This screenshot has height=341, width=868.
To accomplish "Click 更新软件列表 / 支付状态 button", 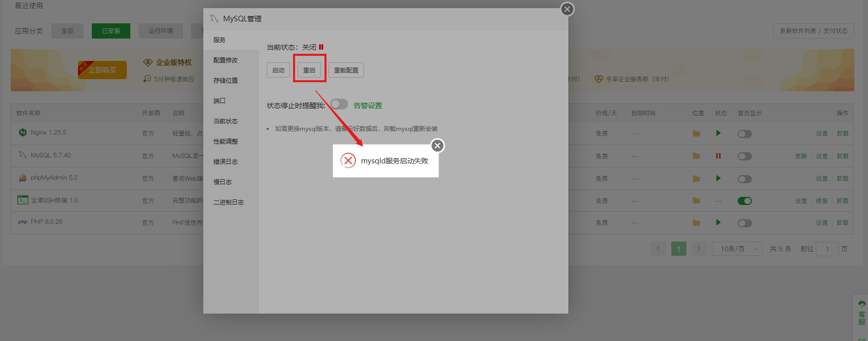I will (813, 31).
